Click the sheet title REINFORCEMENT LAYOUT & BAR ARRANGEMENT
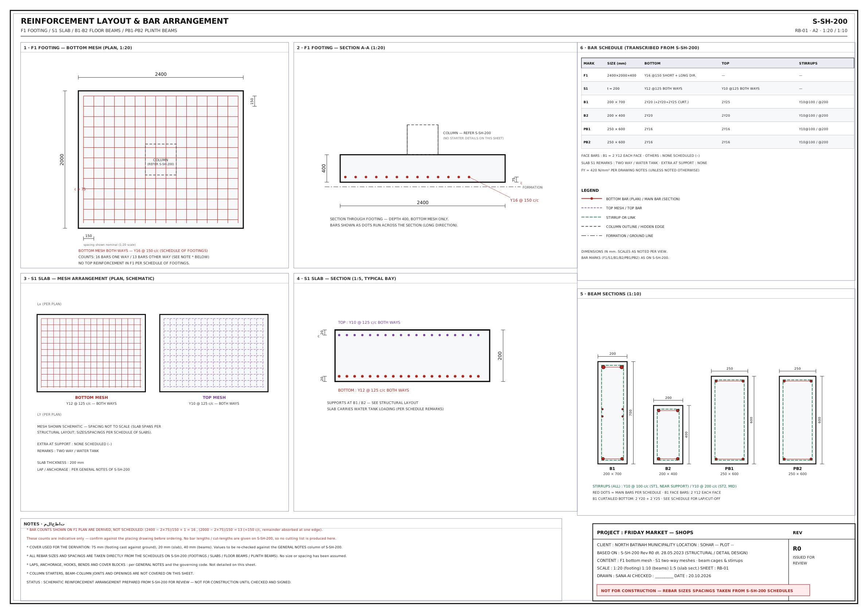Image resolution: width=868 pixels, height=614 pixels. 124,21
